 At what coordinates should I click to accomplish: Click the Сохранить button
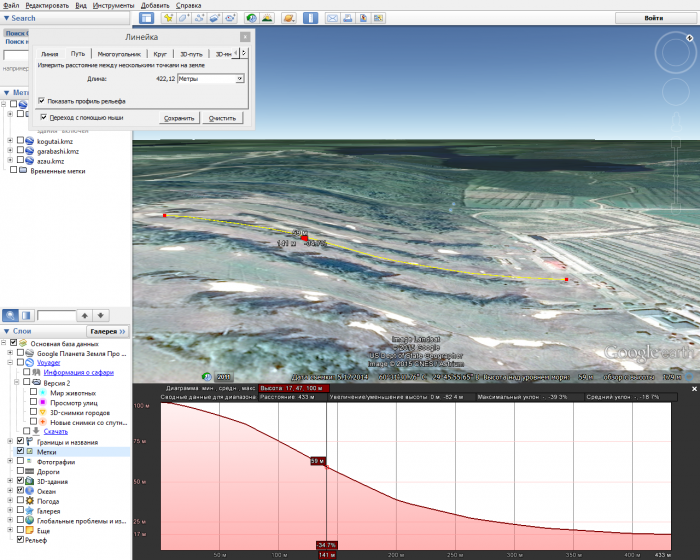click(x=179, y=118)
